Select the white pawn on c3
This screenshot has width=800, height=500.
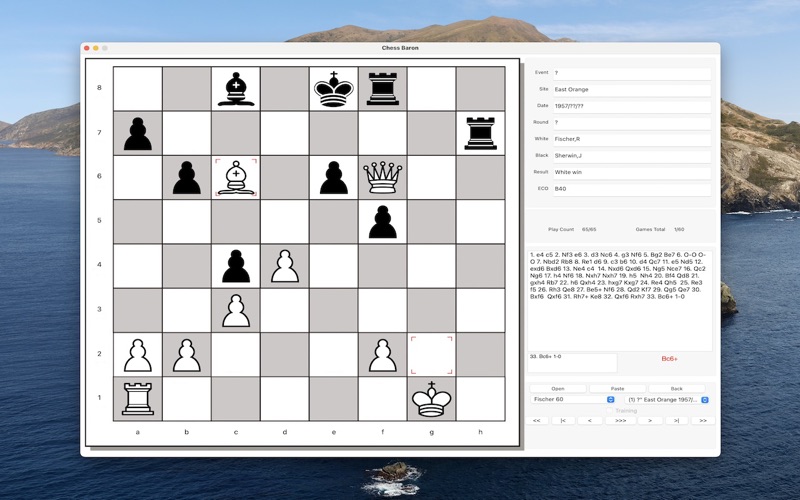[236, 311]
